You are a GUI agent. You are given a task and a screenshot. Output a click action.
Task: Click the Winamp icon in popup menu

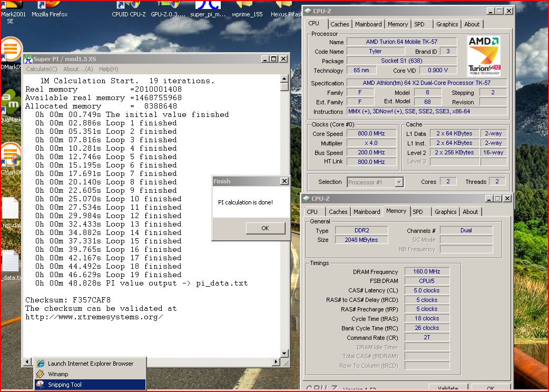click(x=41, y=374)
